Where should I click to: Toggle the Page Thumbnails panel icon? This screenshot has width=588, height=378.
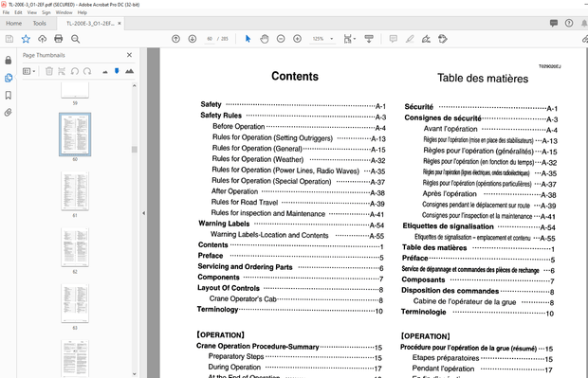pyautogui.click(x=8, y=78)
